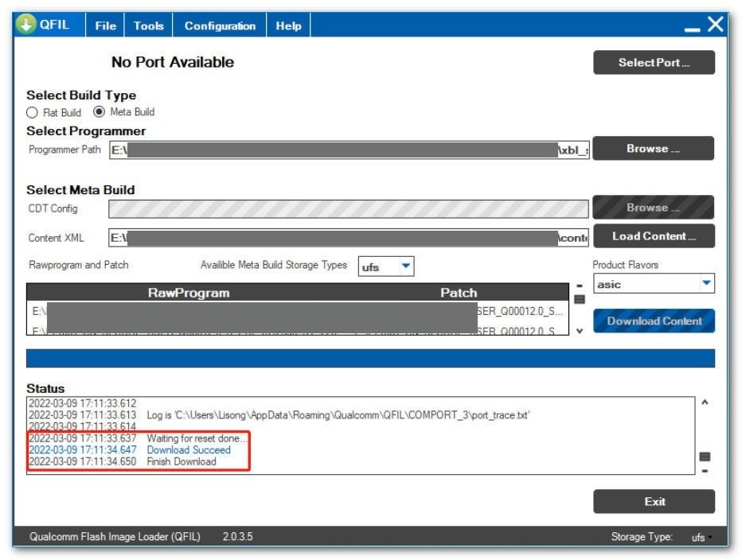Click the first RawProgram table row

click(298, 311)
